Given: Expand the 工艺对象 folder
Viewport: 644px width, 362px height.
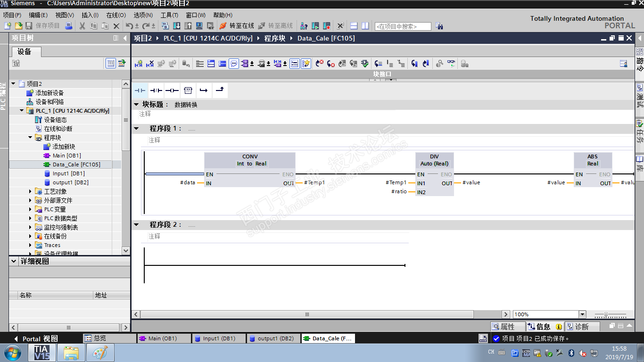Looking at the screenshot, I should pyautogui.click(x=31, y=191).
